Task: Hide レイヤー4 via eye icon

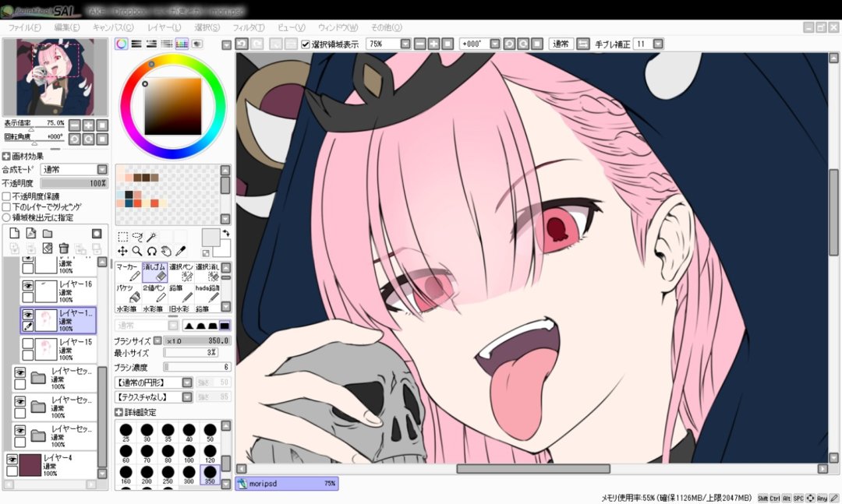Action: tap(12, 459)
